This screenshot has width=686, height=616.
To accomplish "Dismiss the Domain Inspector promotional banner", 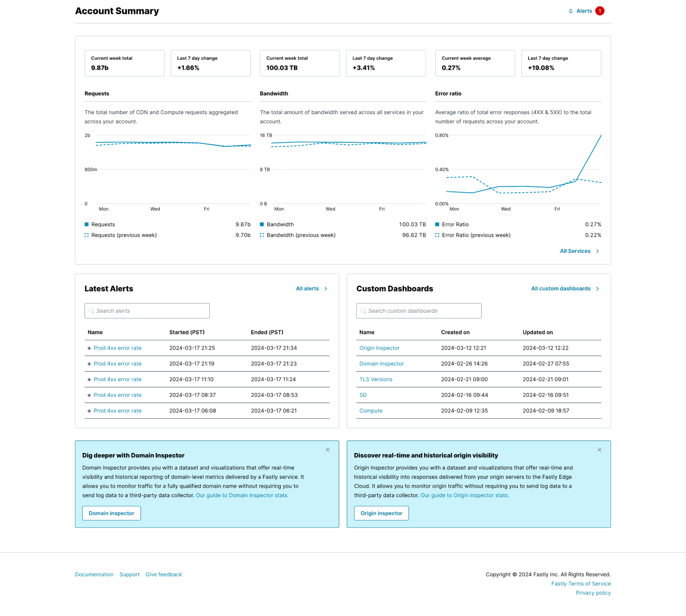I will (328, 450).
